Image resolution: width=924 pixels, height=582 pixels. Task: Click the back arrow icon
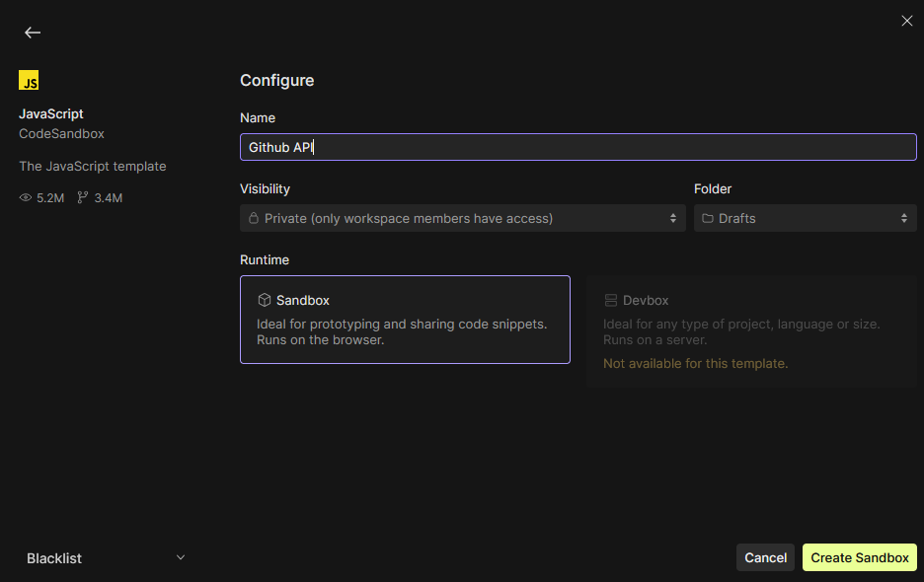pos(33,33)
